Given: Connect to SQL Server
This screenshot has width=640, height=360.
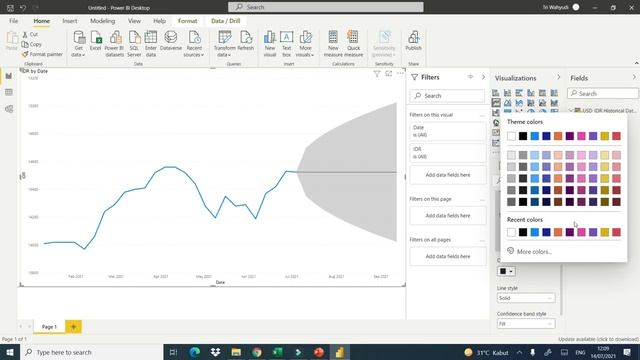Looking at the screenshot, I should pyautogui.click(x=134, y=43).
